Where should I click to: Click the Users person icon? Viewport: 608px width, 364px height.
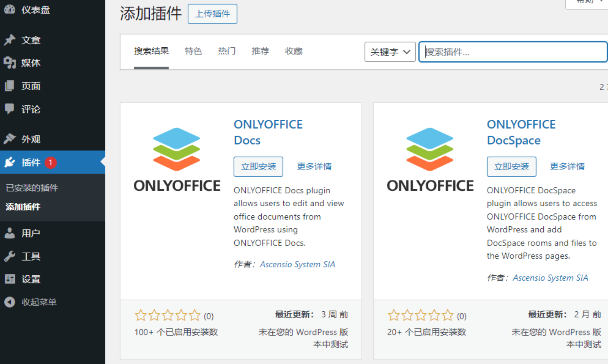click(10, 233)
